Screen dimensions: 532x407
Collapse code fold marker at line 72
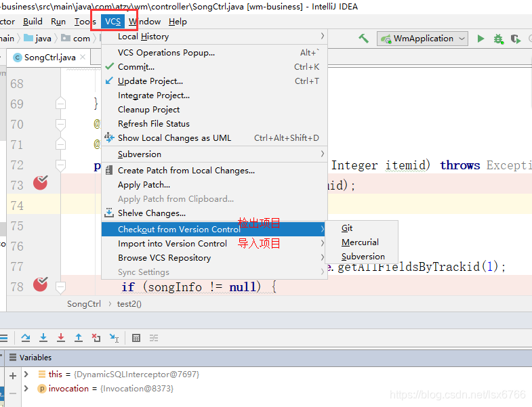[60, 165]
